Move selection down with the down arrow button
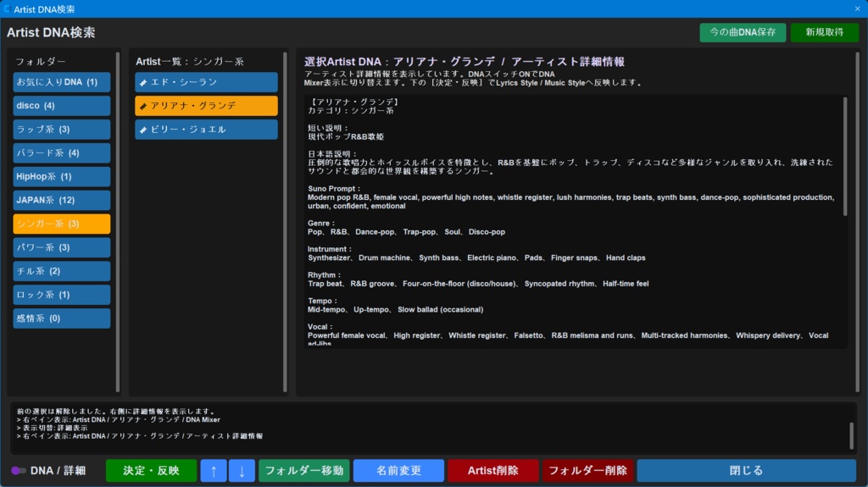 click(242, 470)
